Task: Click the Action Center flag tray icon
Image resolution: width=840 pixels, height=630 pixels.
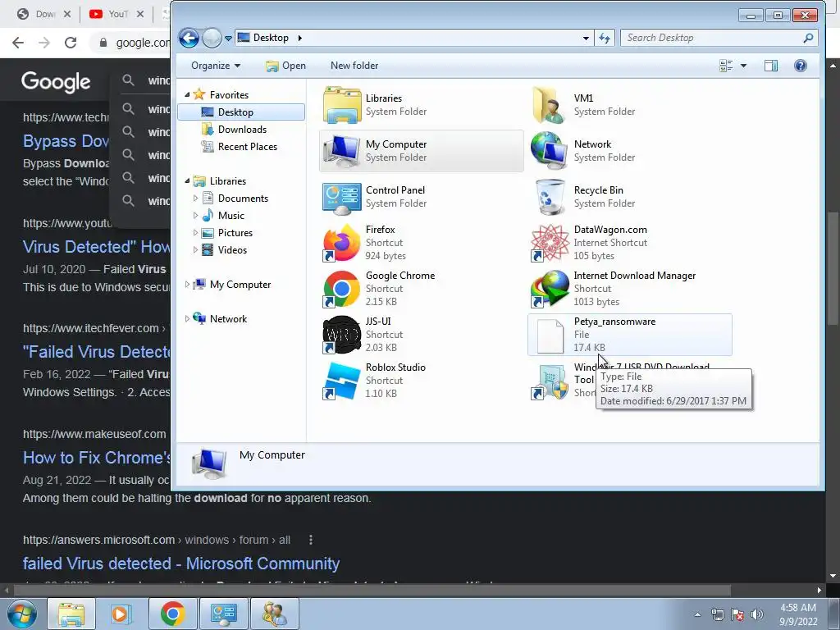Action: [737, 614]
